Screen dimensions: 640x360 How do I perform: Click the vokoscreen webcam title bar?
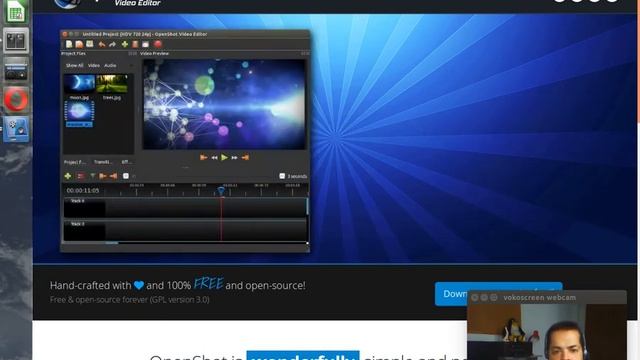tap(547, 298)
